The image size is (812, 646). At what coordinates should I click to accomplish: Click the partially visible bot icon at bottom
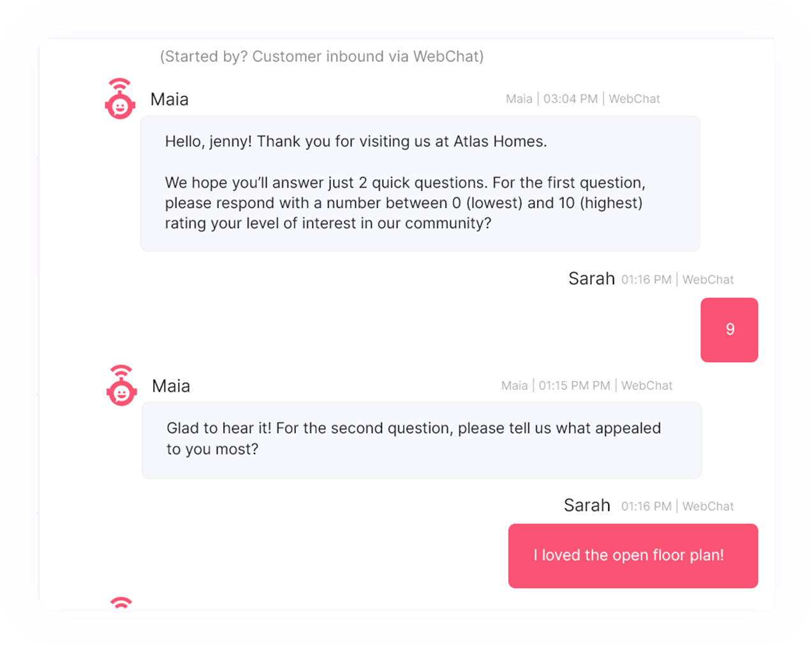pos(121,603)
